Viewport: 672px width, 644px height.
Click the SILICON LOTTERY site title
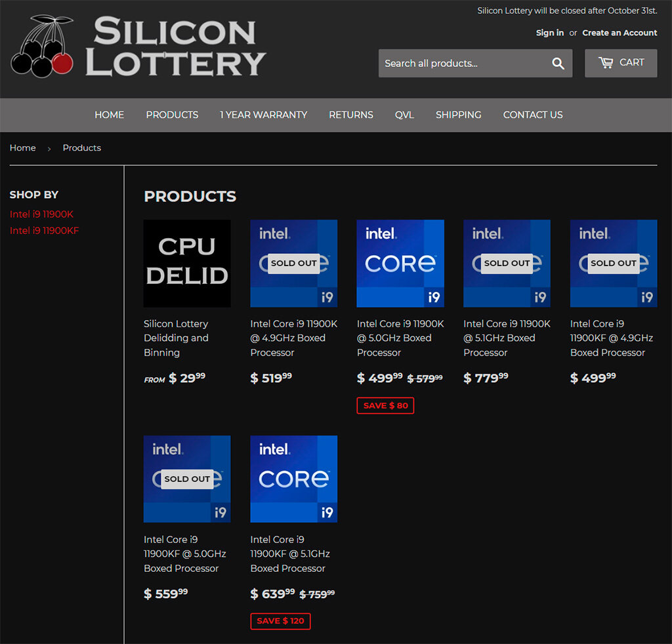point(175,47)
